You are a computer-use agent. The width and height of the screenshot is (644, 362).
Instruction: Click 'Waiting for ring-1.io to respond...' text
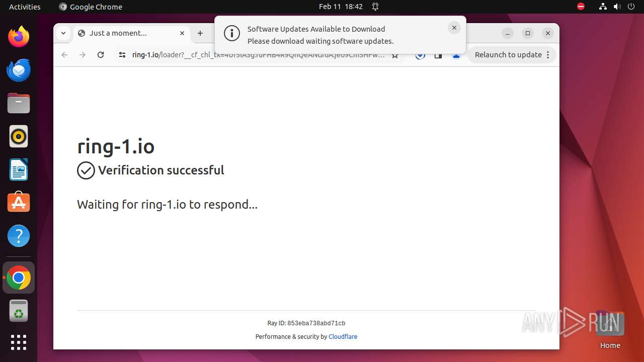click(167, 205)
